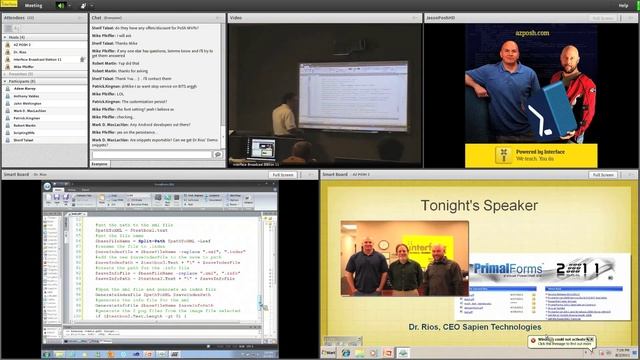
Task: Click the yellow logo in the top-left corner
Action: [x=9, y=4]
